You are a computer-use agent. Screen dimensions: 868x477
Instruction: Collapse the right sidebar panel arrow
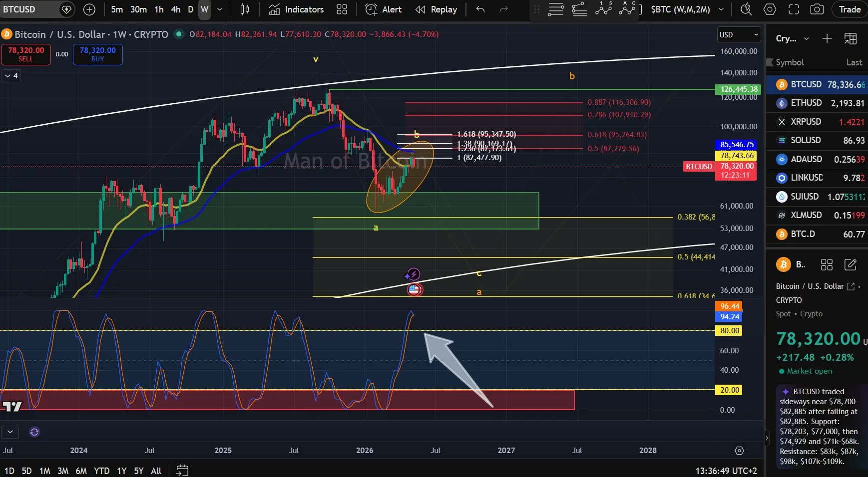[767, 439]
